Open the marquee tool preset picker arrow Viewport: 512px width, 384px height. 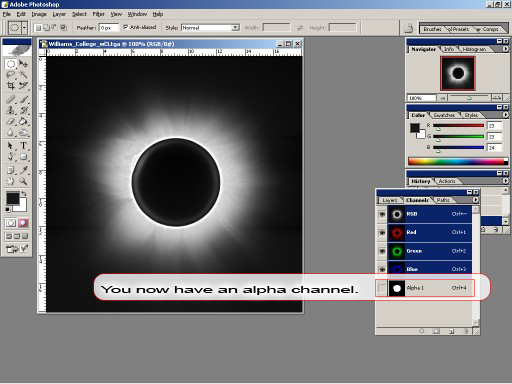(x=24, y=27)
